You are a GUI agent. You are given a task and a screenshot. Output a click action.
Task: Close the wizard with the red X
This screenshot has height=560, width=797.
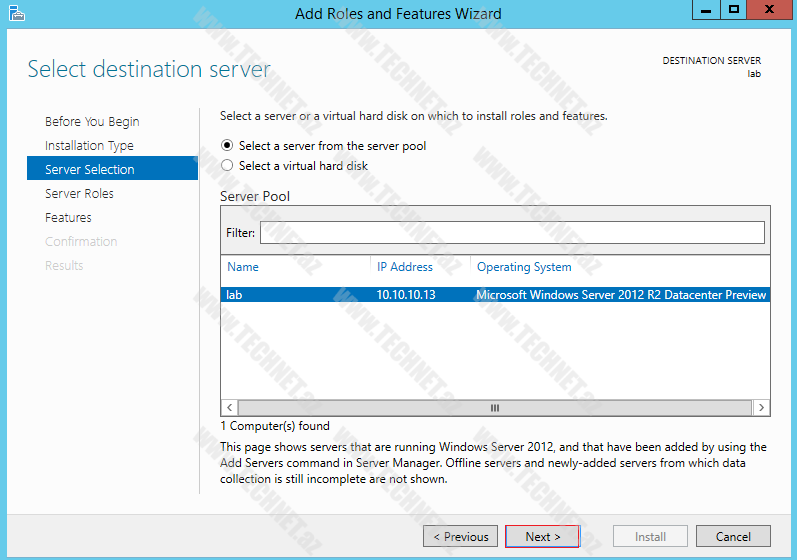(770, 10)
